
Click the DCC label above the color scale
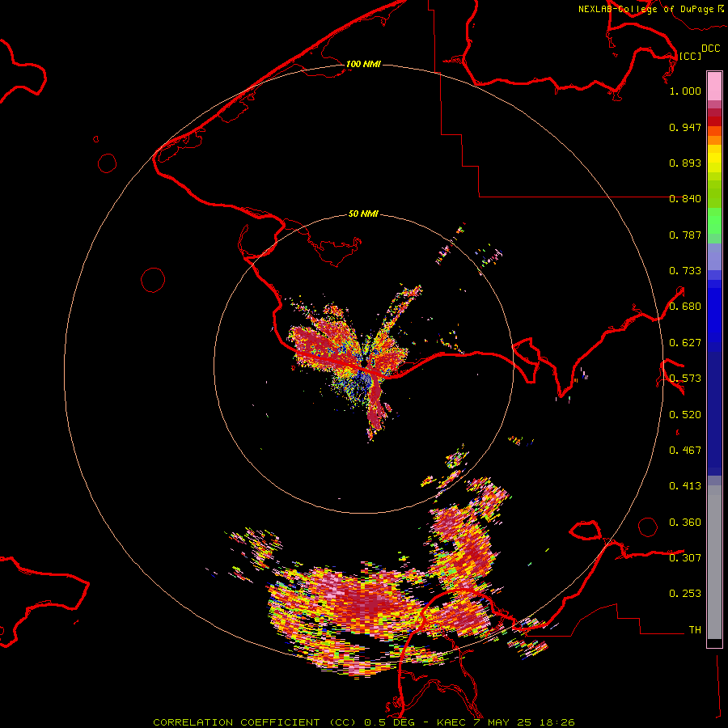tap(710, 49)
